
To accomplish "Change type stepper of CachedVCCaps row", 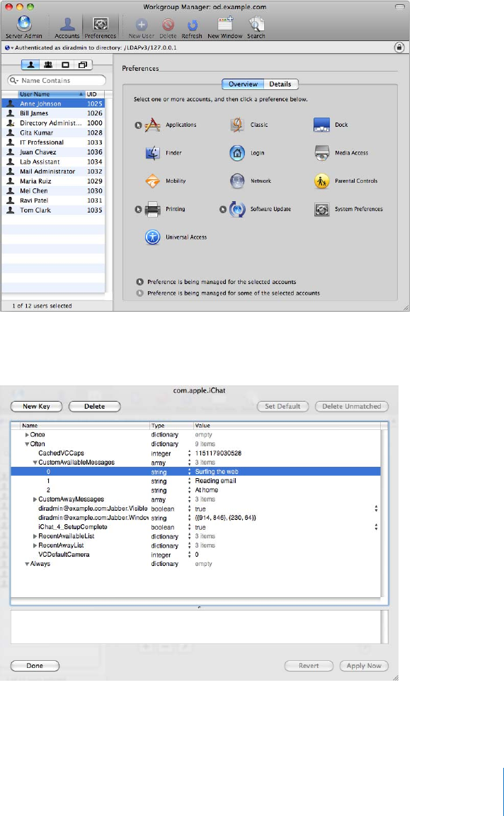I will click(x=189, y=453).
